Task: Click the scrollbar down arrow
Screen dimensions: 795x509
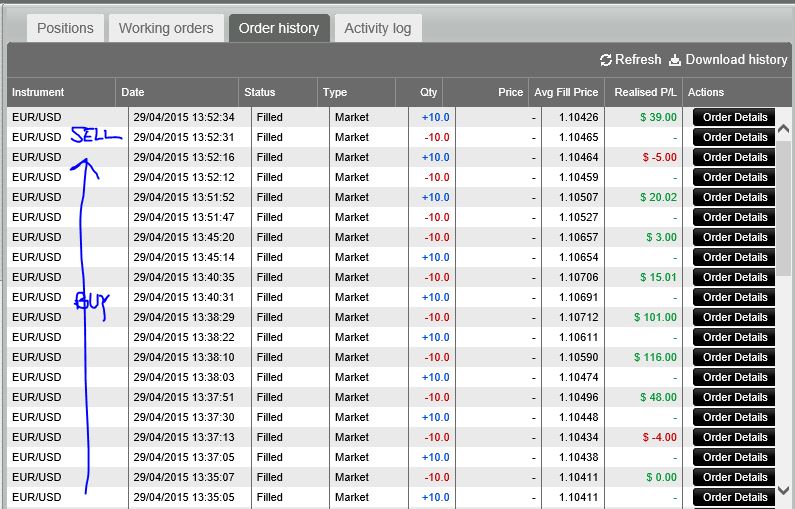Action: point(783,490)
